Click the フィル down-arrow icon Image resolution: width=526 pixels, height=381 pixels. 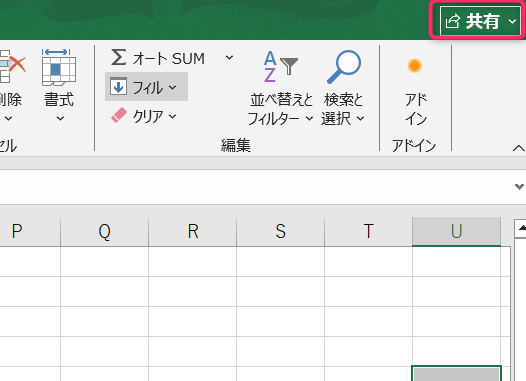click(118, 87)
